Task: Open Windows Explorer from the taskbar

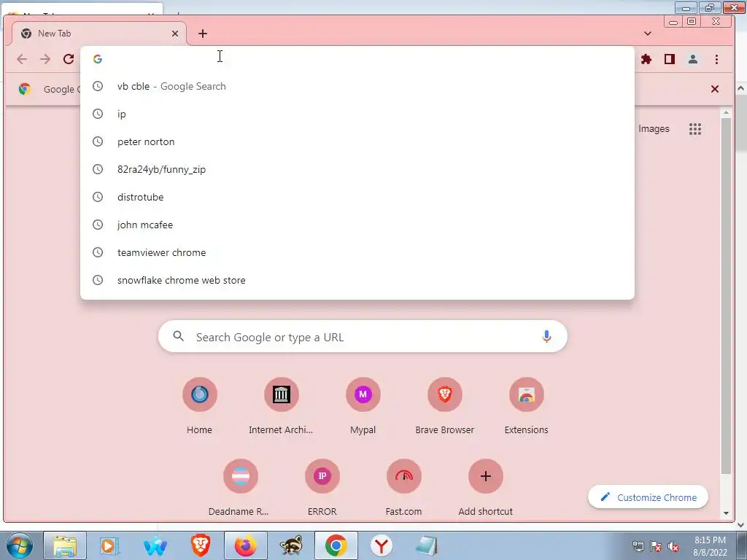Action: pyautogui.click(x=65, y=545)
